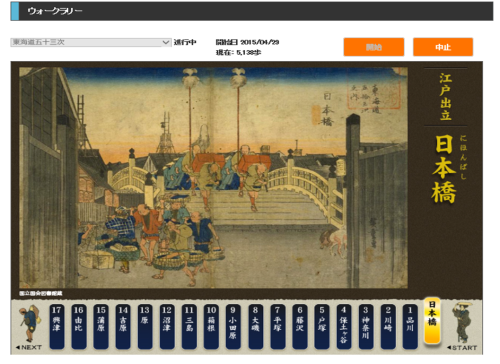Select station 17 興津

(57, 326)
